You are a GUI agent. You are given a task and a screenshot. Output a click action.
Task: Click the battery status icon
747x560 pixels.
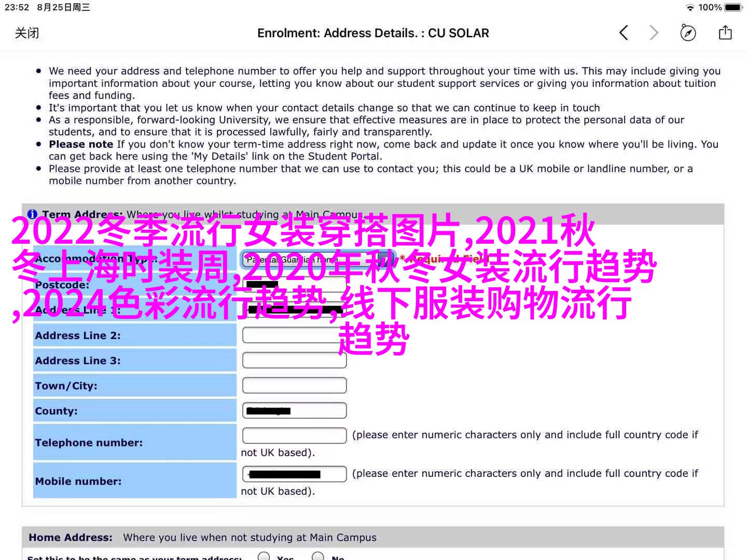pyautogui.click(x=734, y=7)
